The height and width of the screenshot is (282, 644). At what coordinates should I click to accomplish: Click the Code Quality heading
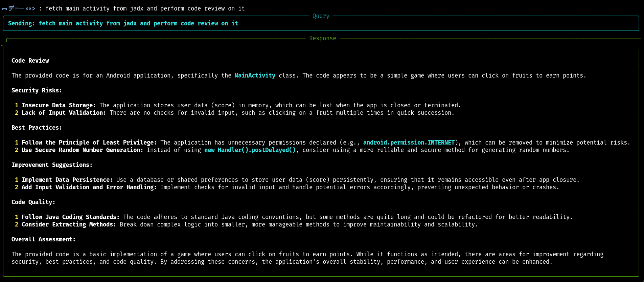(33, 202)
